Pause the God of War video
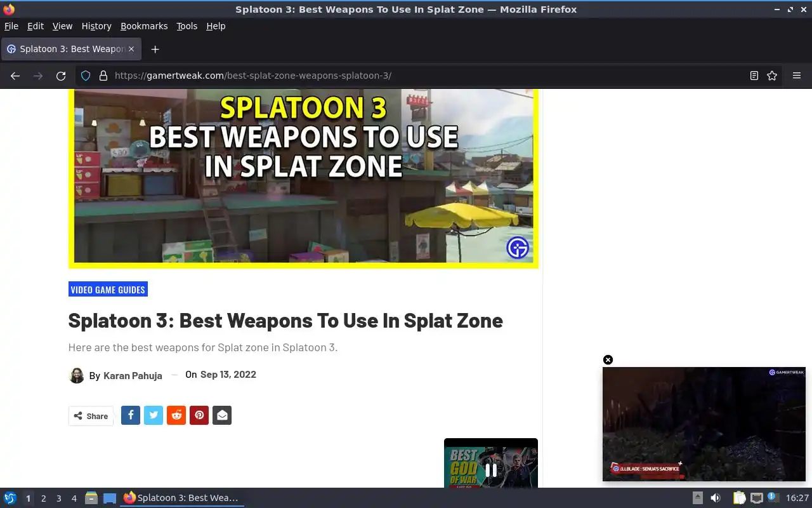This screenshot has height=508, width=812. click(491, 470)
